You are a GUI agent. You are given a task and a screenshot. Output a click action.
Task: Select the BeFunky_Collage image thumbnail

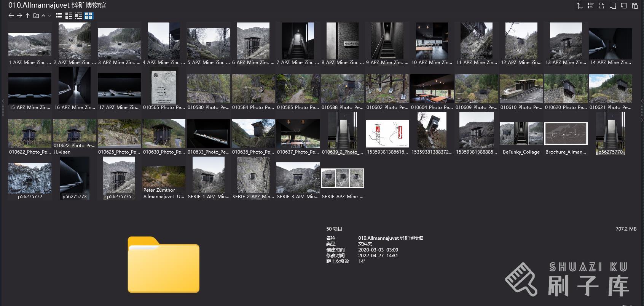coord(521,134)
